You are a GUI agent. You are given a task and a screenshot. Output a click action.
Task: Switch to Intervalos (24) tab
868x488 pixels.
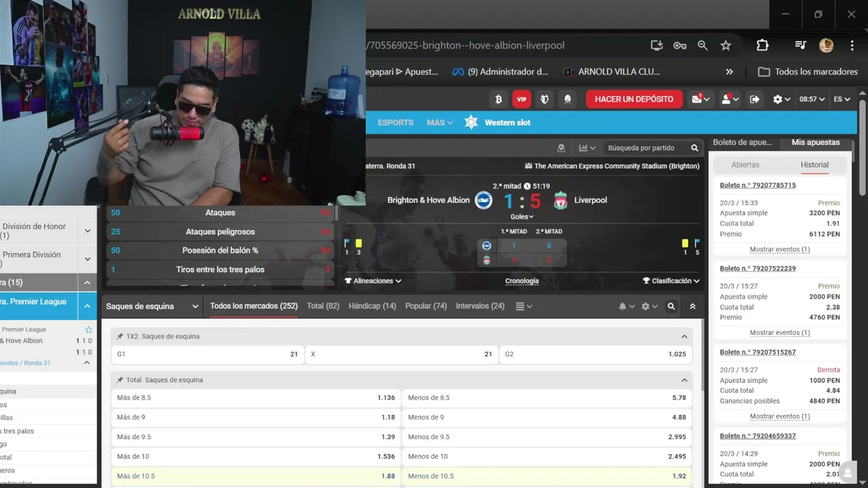pos(480,306)
